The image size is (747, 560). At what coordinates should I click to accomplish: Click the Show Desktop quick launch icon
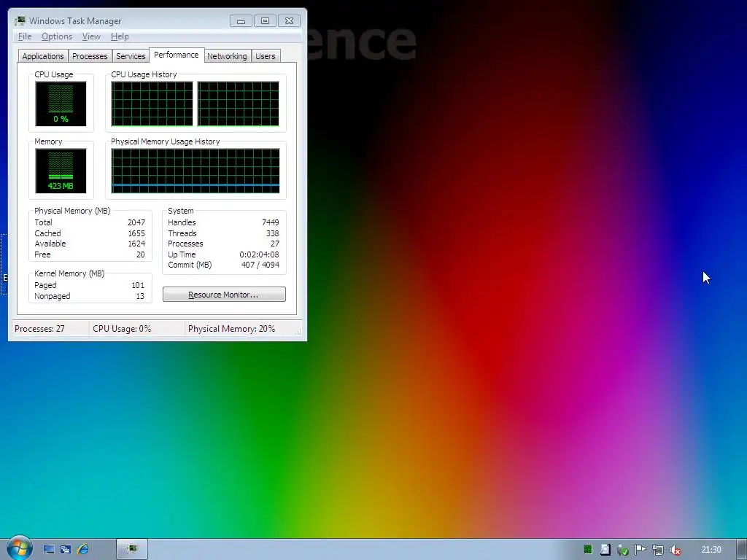coord(49,550)
